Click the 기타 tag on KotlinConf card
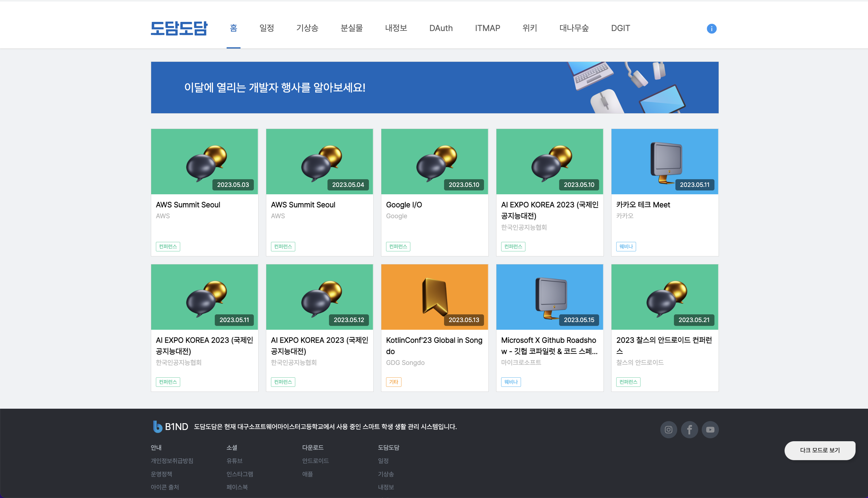 [393, 382]
